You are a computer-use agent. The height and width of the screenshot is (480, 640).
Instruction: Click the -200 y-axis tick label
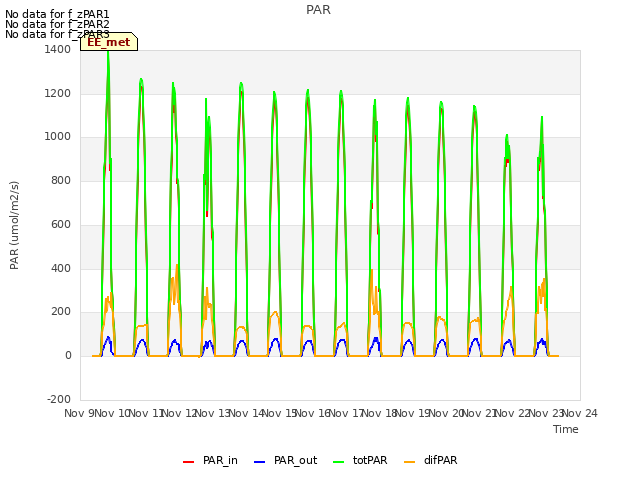coord(59,399)
